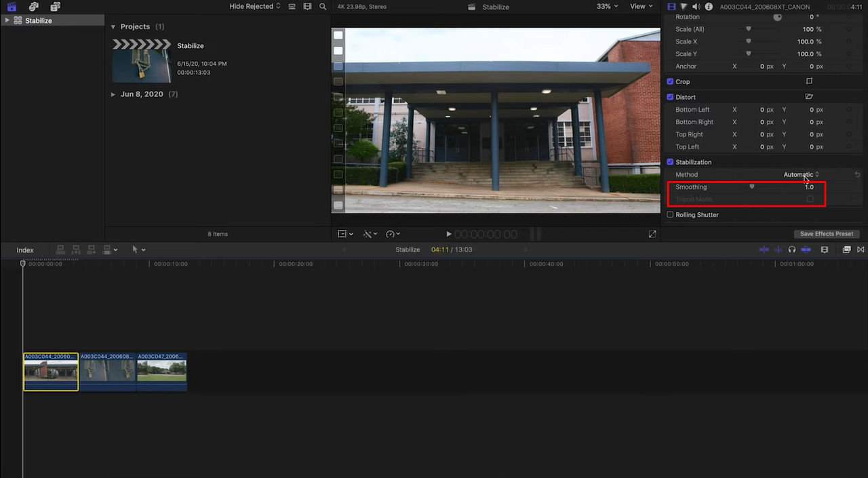Open the Libraries sidebar clapperboard icon
This screenshot has height=478, width=868.
pyautogui.click(x=12, y=7)
